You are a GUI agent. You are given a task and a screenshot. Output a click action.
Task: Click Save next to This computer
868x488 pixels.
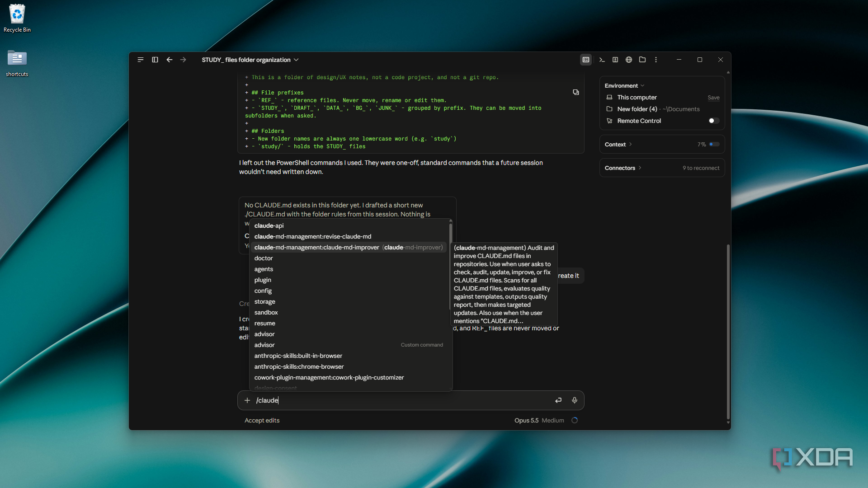(x=713, y=98)
